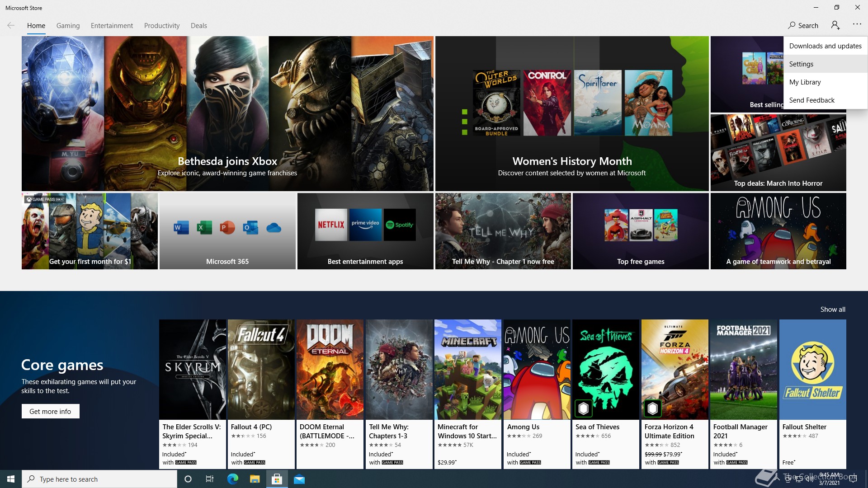The image size is (868, 488).
Task: Open Best entertainment apps tile
Action: point(365,231)
